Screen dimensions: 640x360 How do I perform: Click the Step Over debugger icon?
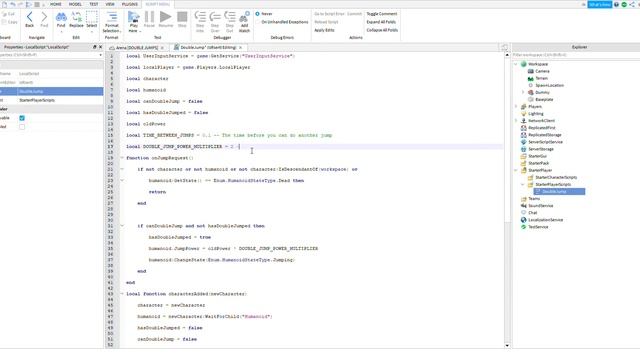(215, 17)
